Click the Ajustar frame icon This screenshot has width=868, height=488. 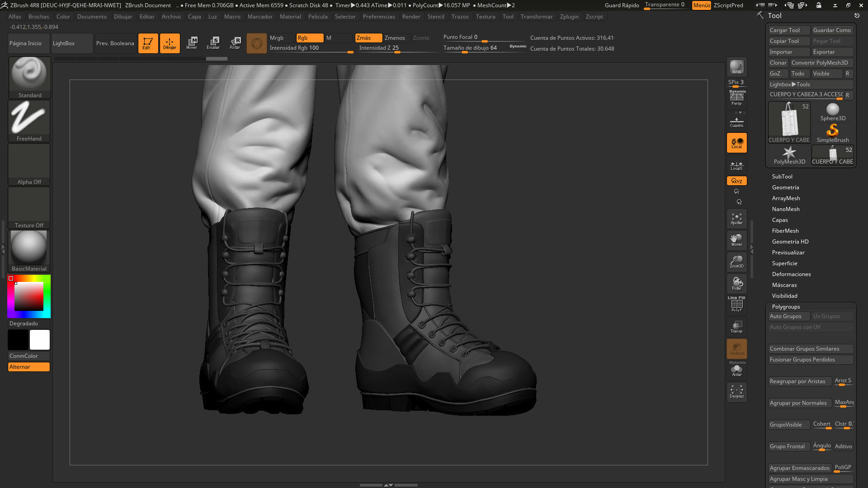coord(736,219)
